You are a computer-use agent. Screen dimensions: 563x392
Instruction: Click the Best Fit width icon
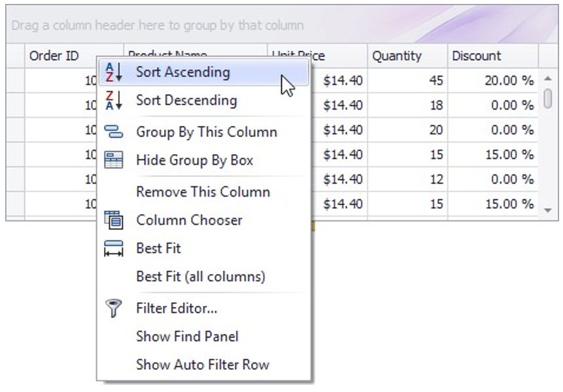click(x=113, y=248)
